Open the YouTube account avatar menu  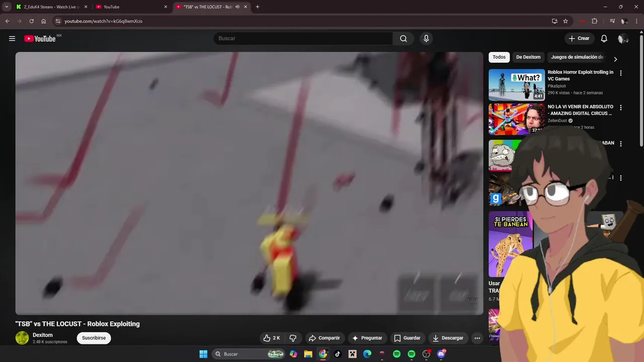pyautogui.click(x=623, y=39)
